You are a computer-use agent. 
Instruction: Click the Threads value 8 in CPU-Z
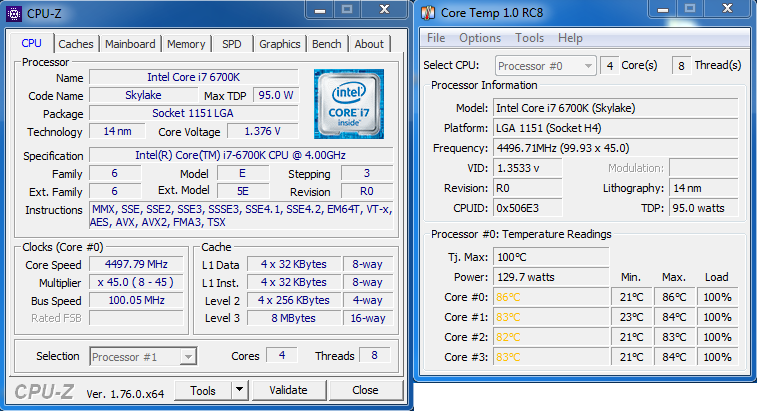tap(375, 355)
